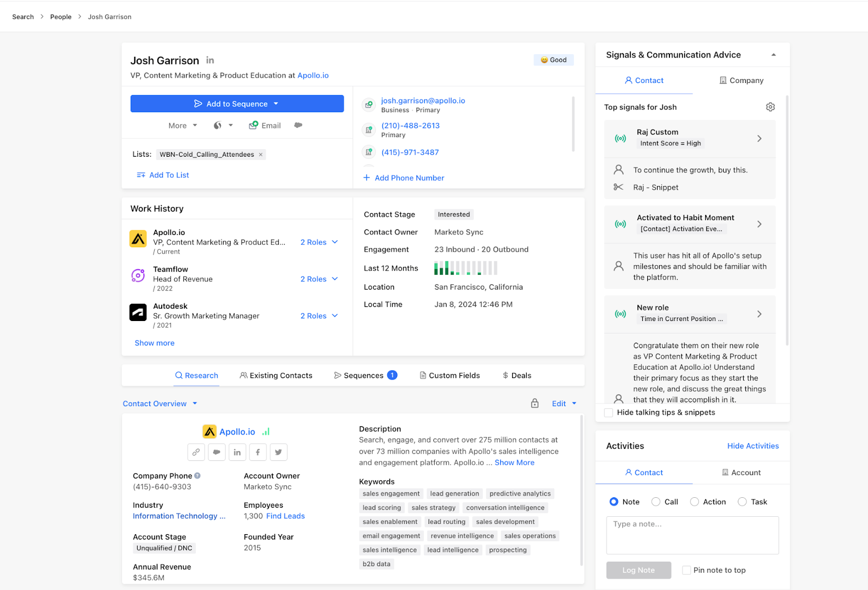
Task: Click signal icon on Activated to Habit Moment
Action: (x=620, y=224)
